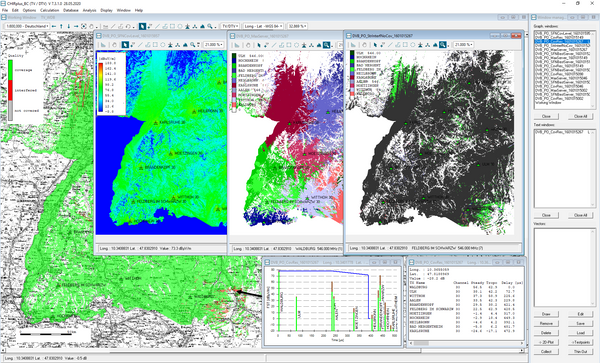Click the ->Testpoints button

pos(580,342)
